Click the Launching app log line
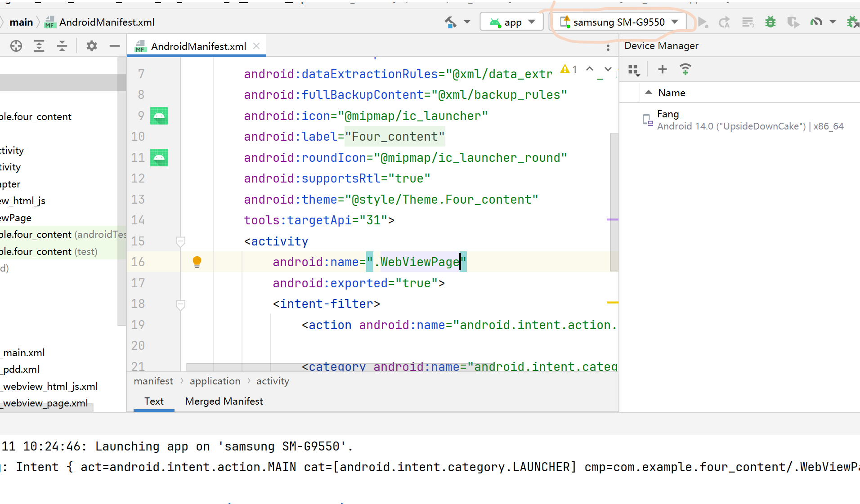Viewport: 860px width, 504px height. (x=177, y=446)
